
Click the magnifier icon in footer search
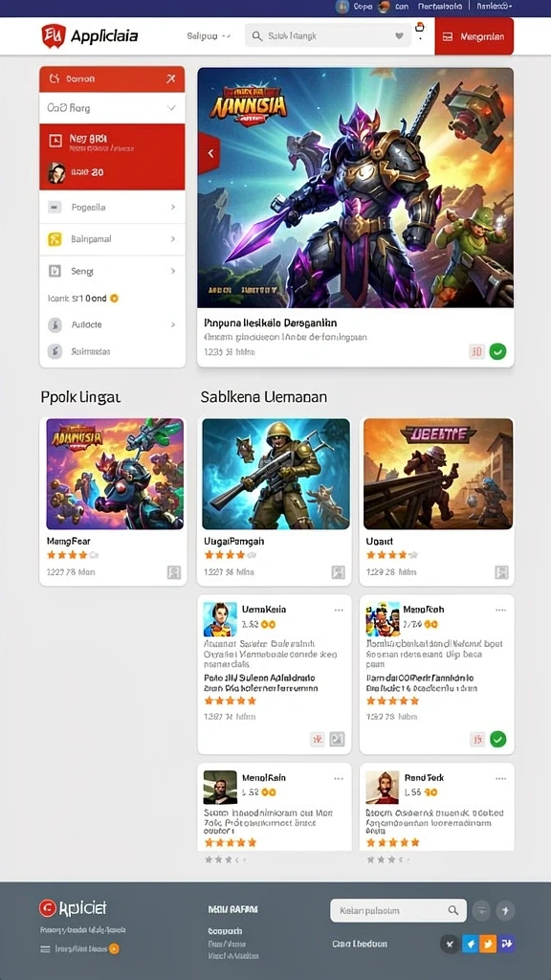[453, 911]
